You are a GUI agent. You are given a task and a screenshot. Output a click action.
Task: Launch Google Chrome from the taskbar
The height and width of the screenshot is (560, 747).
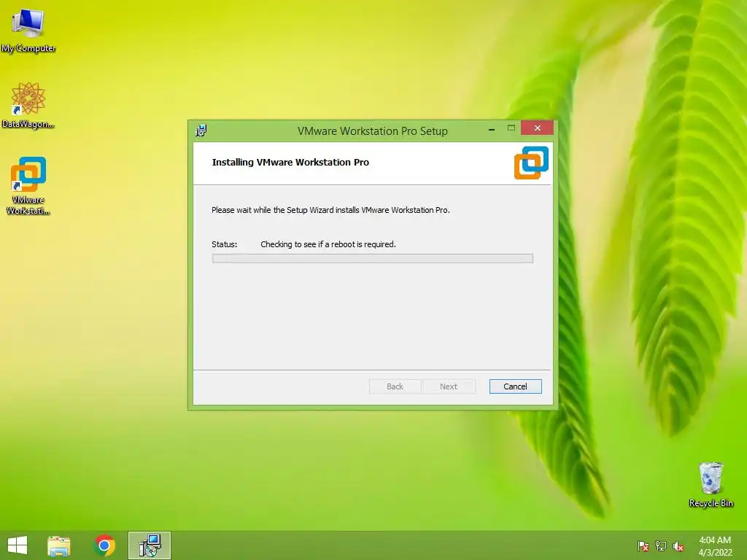(104, 545)
